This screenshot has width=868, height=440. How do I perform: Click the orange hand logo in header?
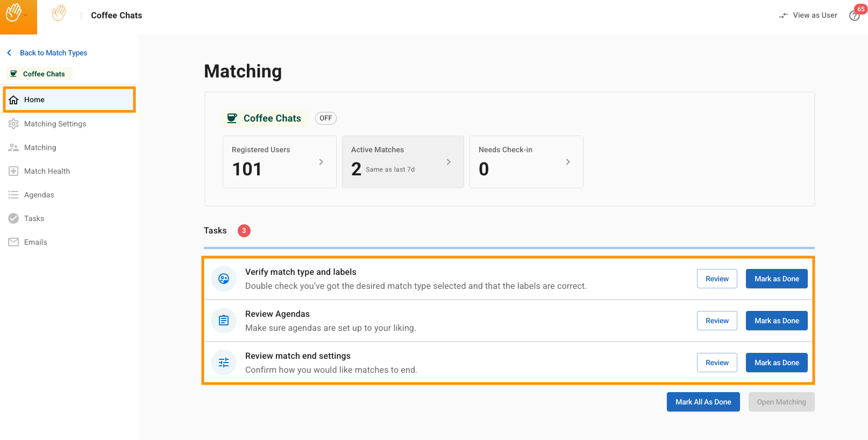[59, 13]
